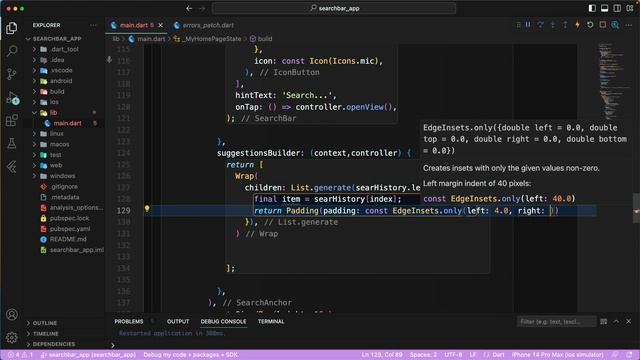
Task: Click build method in the breadcrumb
Action: tap(265, 39)
